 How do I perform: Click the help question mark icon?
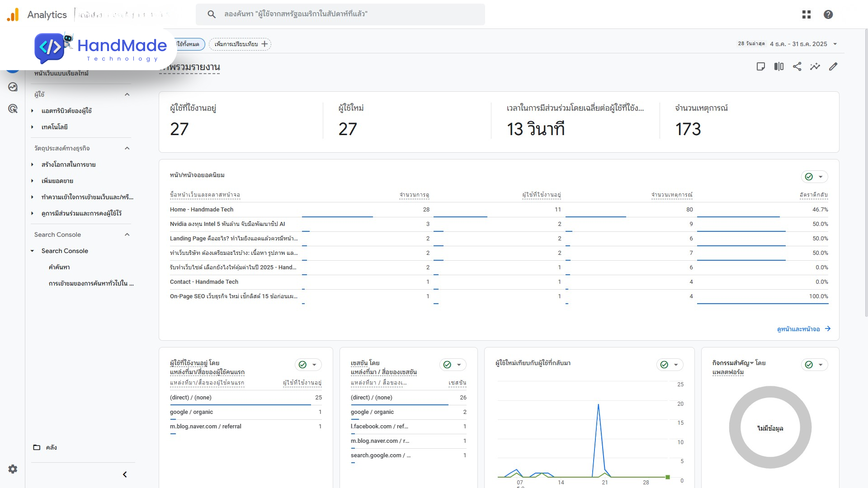(828, 14)
